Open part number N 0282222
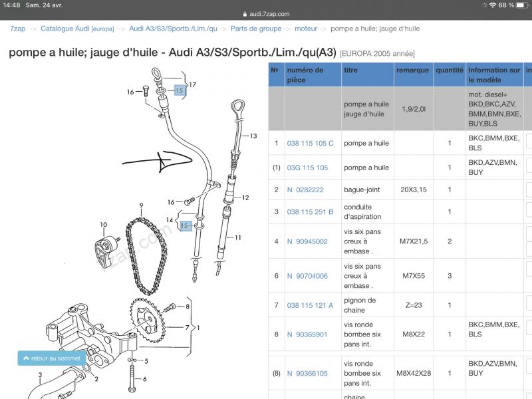The image size is (532, 399). (x=305, y=190)
